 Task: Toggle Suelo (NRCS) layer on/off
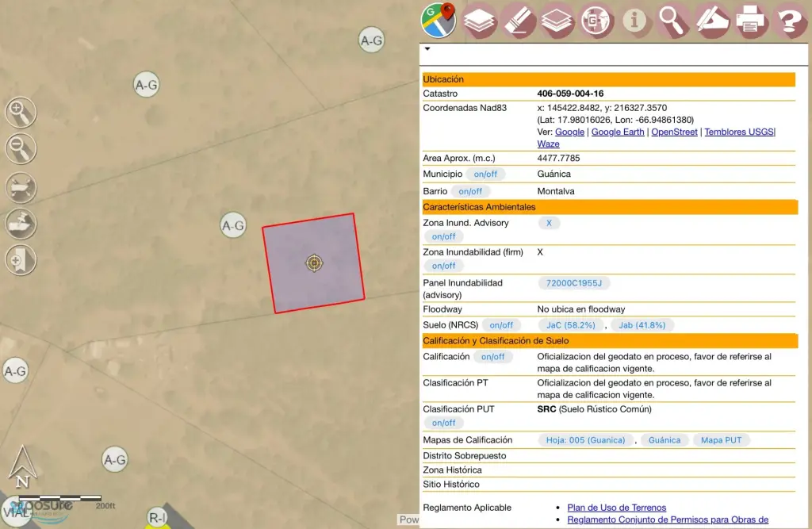pos(501,324)
